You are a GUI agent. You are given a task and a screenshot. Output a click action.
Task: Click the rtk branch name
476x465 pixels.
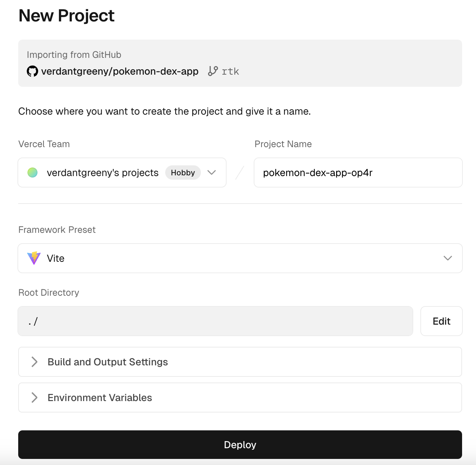(x=230, y=71)
